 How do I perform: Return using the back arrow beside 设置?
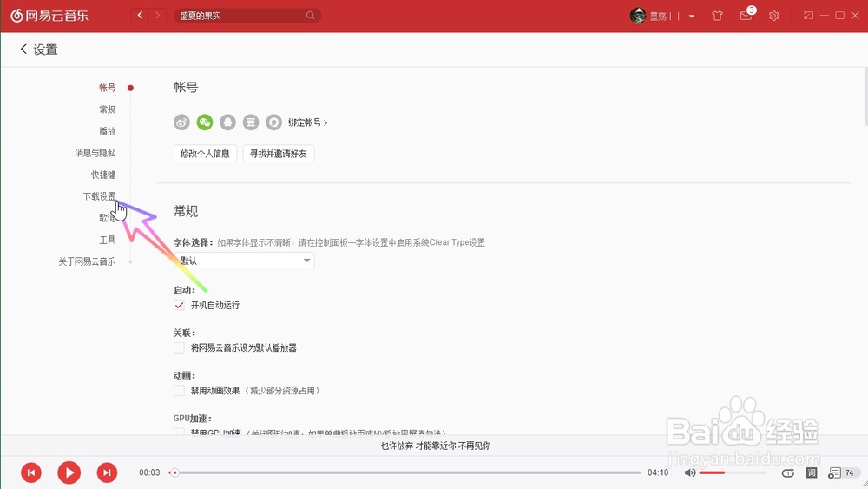point(23,50)
